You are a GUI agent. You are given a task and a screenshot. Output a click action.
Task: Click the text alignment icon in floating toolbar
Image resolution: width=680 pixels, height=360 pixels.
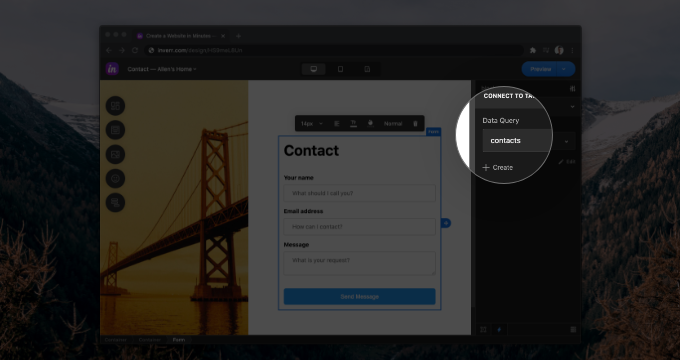tap(337, 124)
